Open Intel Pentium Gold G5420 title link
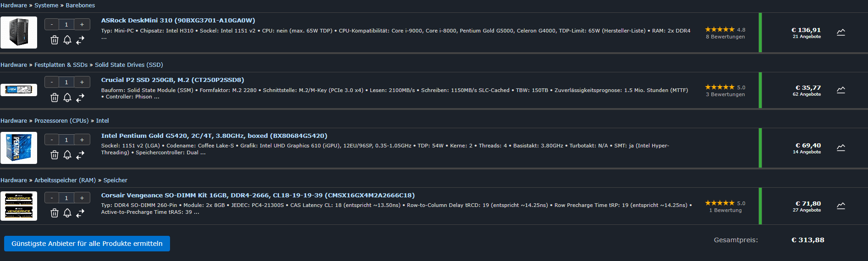 coord(214,136)
